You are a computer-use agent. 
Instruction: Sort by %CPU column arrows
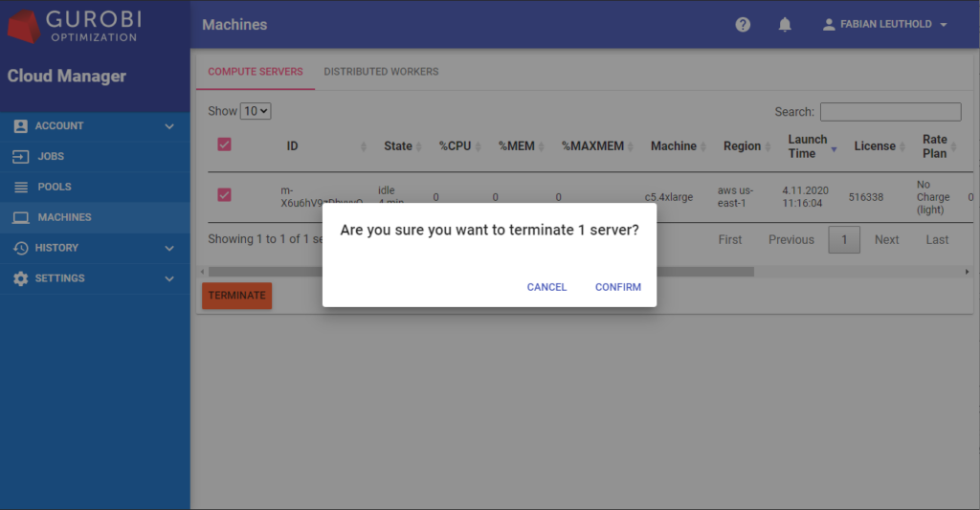[x=479, y=146]
